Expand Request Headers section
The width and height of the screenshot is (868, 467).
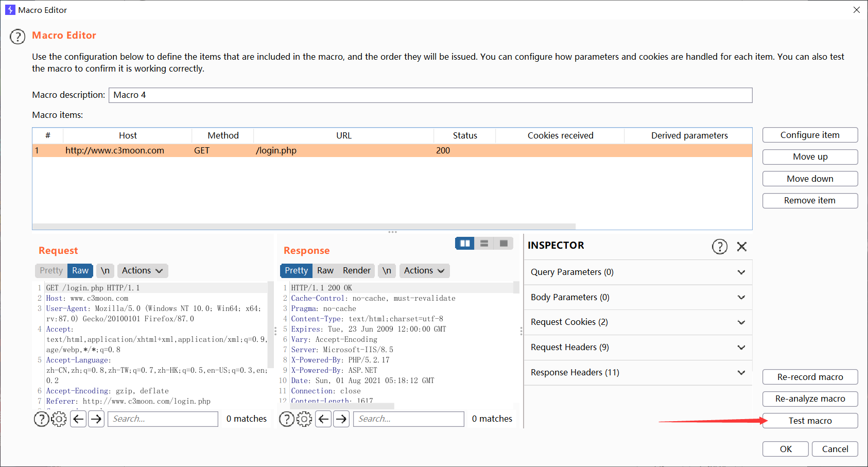coord(638,348)
